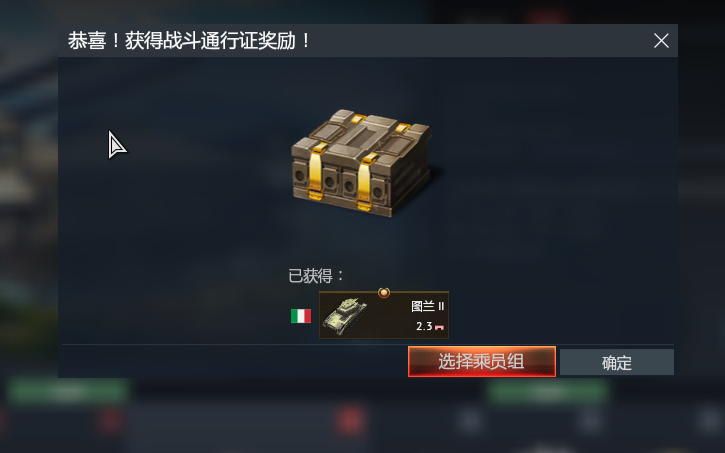Click the blurred red icon near bottom-left
This screenshot has height=453, width=725.
point(109,421)
